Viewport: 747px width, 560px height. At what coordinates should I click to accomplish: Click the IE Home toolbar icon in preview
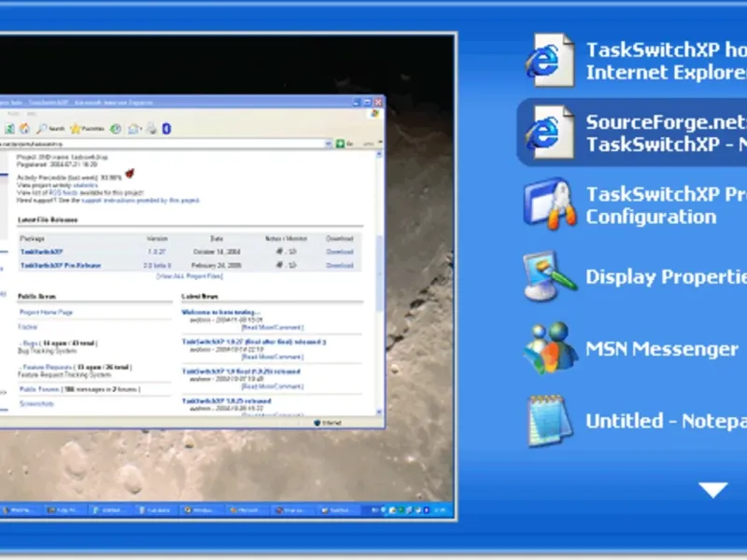tap(24, 129)
